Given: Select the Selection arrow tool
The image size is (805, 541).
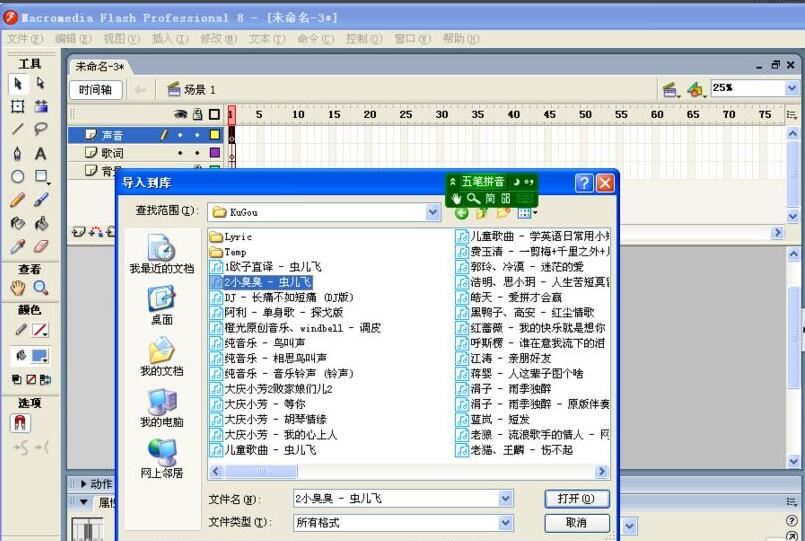Looking at the screenshot, I should (18, 84).
